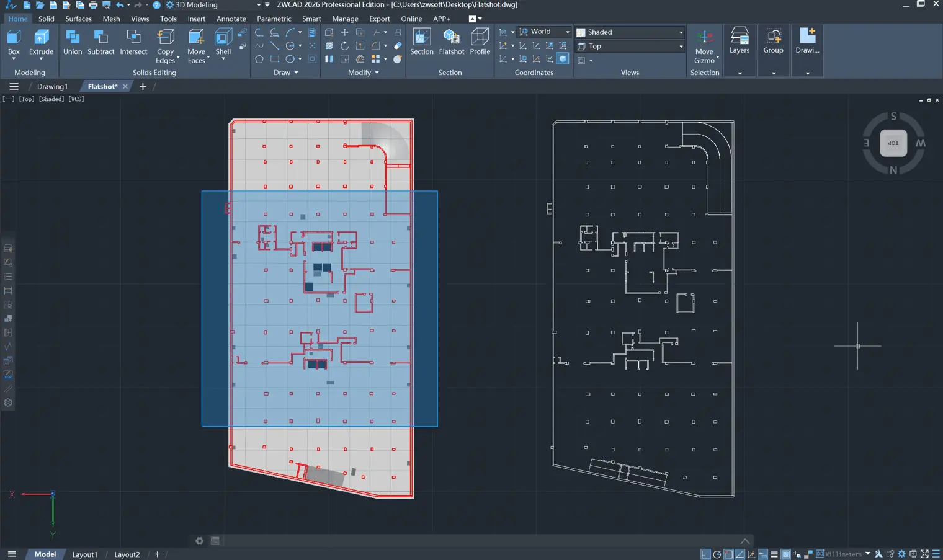Open the Help question mark icon
943x560 pixels.
click(156, 5)
